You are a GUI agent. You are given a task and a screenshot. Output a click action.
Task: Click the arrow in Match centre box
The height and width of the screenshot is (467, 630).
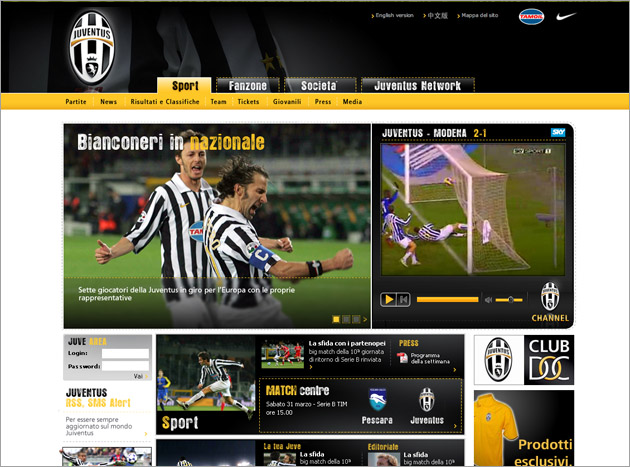click(455, 426)
